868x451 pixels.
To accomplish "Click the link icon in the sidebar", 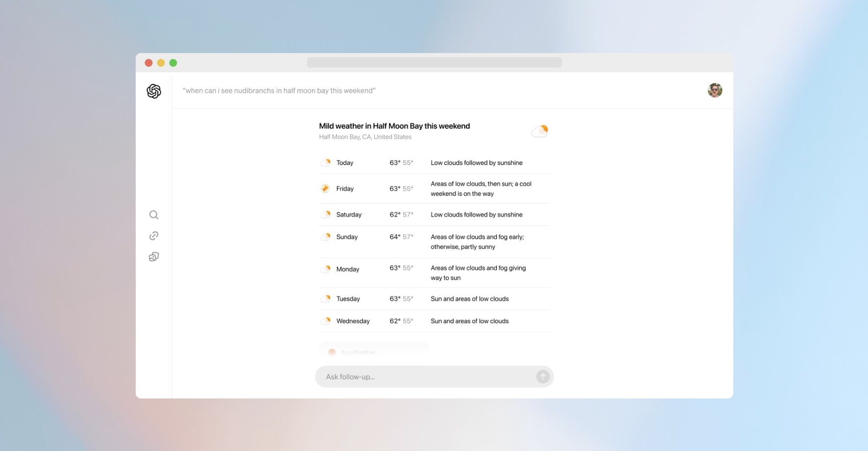I will tap(153, 236).
